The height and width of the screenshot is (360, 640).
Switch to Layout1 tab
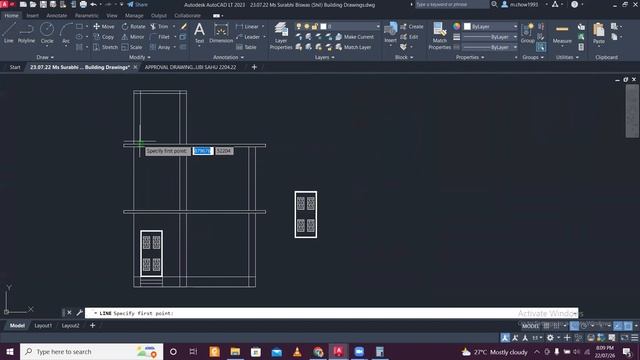click(43, 326)
